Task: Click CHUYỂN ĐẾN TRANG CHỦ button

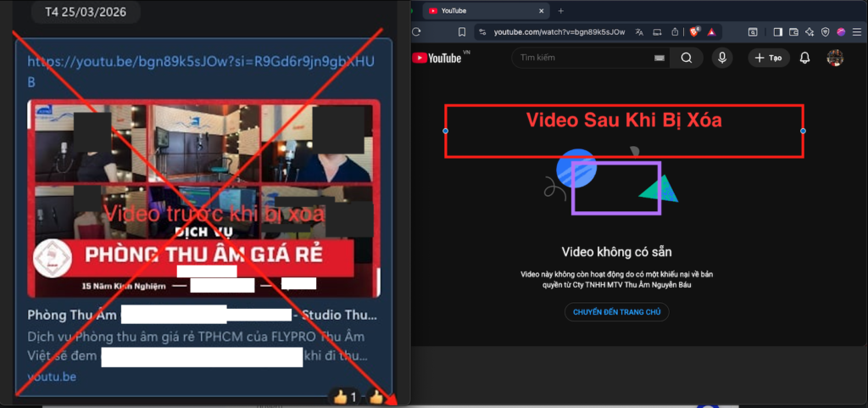Action: [x=617, y=312]
